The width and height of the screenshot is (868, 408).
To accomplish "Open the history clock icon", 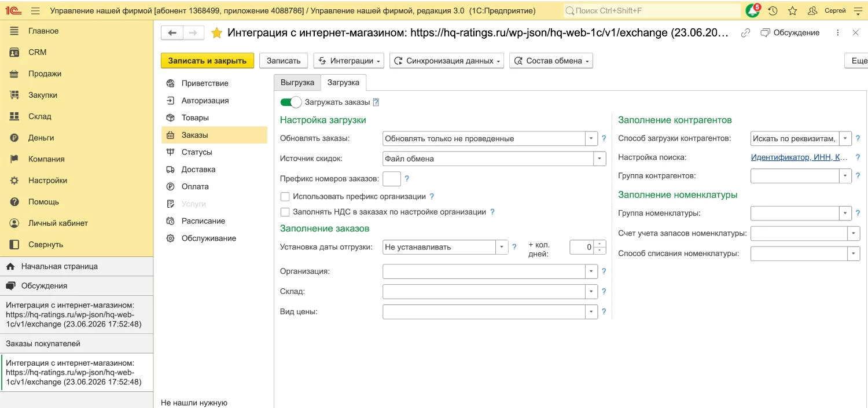I will click(773, 11).
